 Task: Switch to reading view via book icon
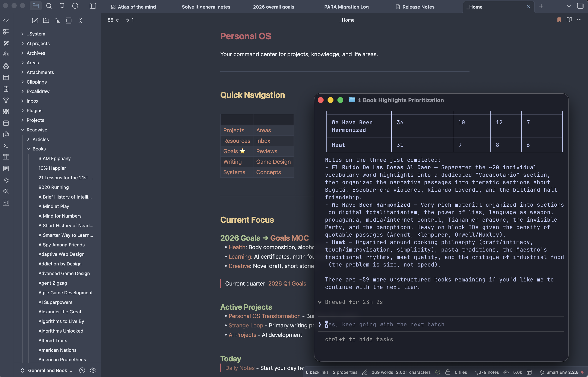click(x=569, y=20)
